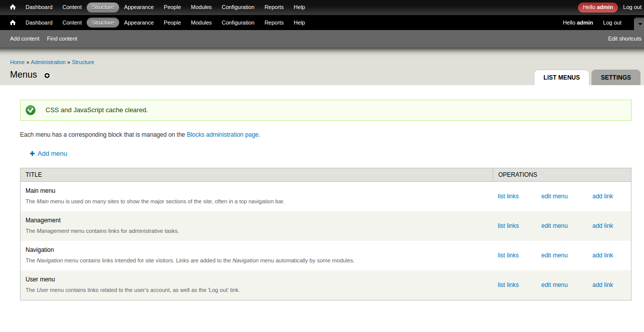This screenshot has height=332, width=644.
Task: Edit the Navigation menu
Action: [x=554, y=255]
